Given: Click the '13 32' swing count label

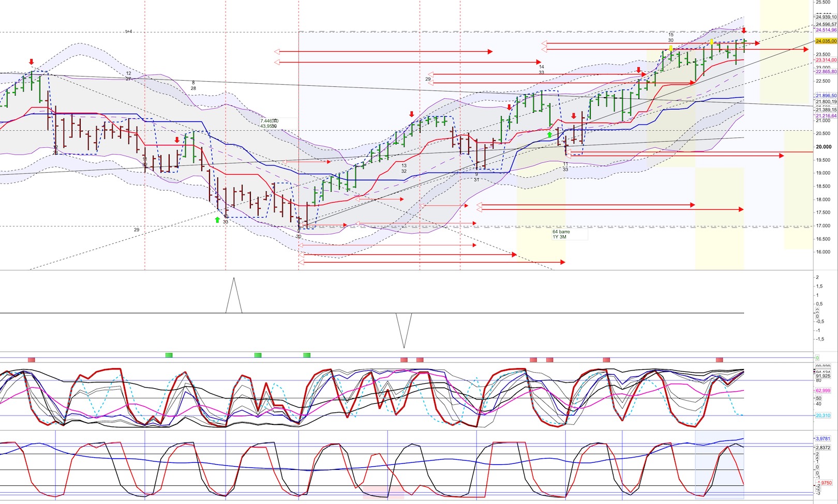Looking at the screenshot, I should click(404, 169).
